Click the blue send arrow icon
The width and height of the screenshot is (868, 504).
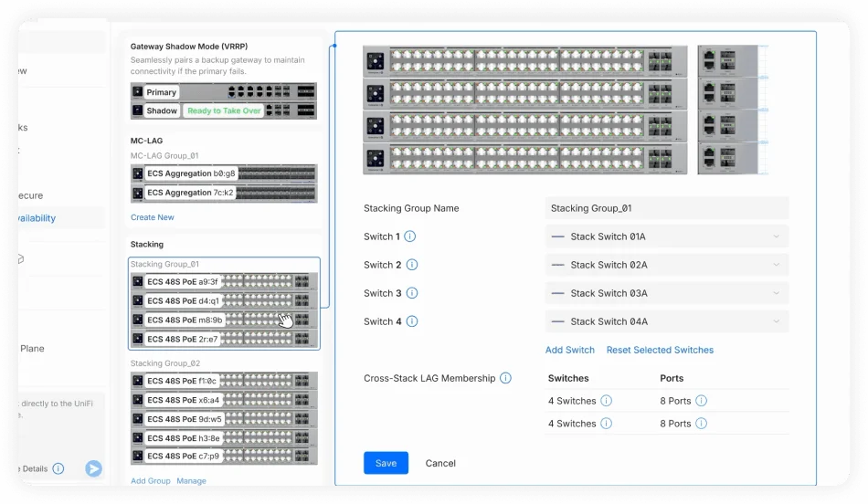point(93,469)
